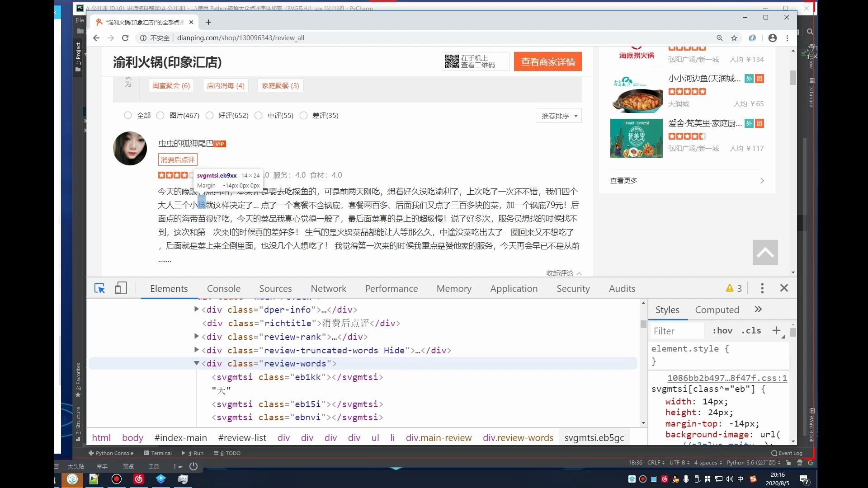
Task: Bookmark this page with the star icon
Action: pos(734,38)
